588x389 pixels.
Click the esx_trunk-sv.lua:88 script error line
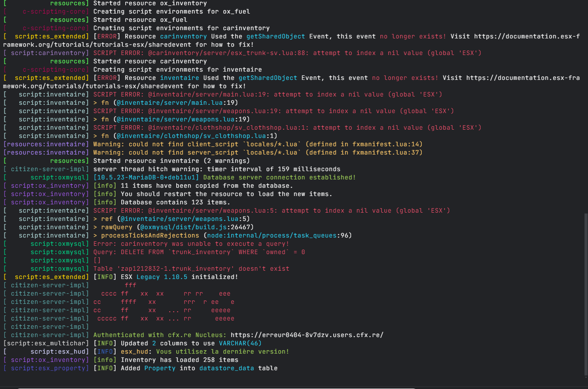[x=287, y=53]
